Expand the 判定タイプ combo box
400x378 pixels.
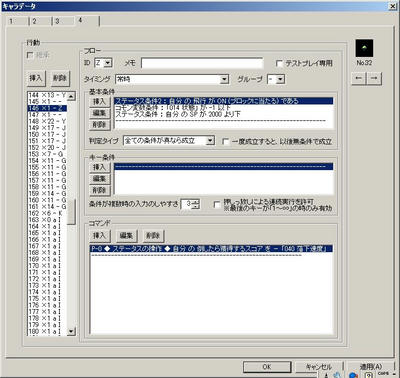click(210, 141)
